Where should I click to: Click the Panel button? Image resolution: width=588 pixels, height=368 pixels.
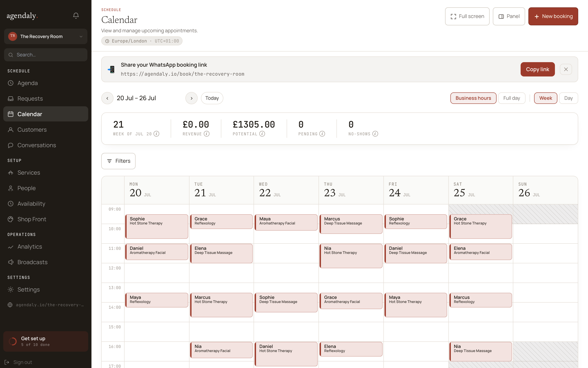coord(509,16)
